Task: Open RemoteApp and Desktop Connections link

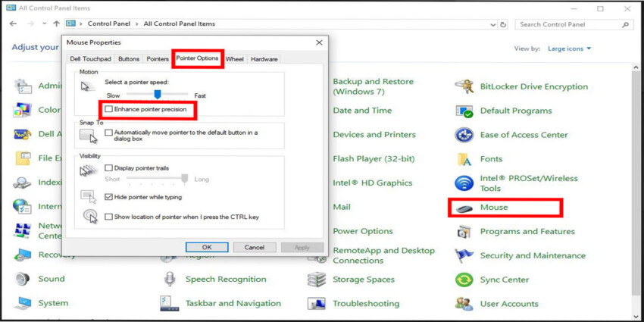Action: (383, 255)
